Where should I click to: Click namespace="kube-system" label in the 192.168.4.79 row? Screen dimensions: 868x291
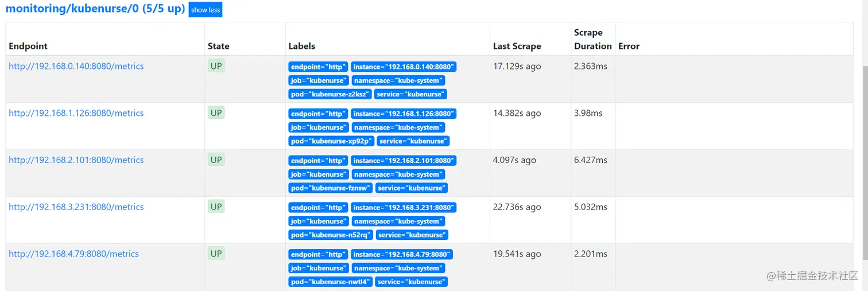(398, 269)
